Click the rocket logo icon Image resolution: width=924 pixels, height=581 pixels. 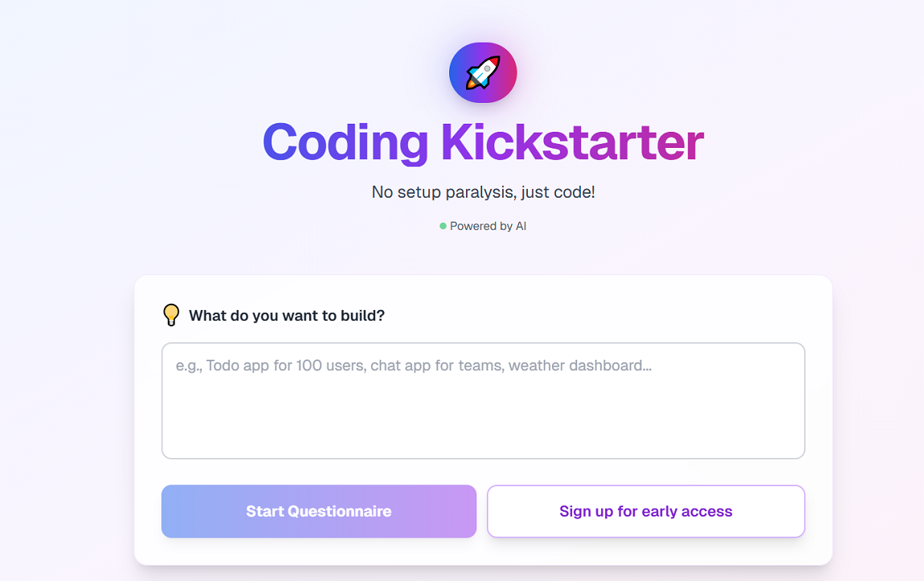point(483,72)
